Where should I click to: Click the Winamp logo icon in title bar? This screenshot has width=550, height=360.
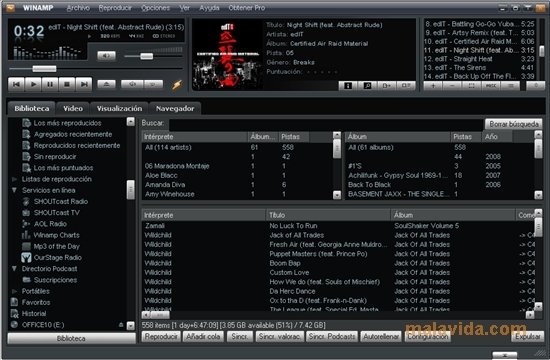[x=11, y=7]
